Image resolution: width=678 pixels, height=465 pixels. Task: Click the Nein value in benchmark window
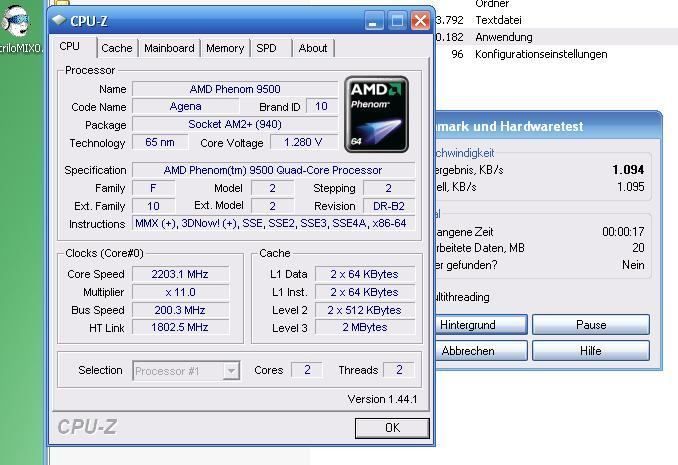tap(633, 265)
